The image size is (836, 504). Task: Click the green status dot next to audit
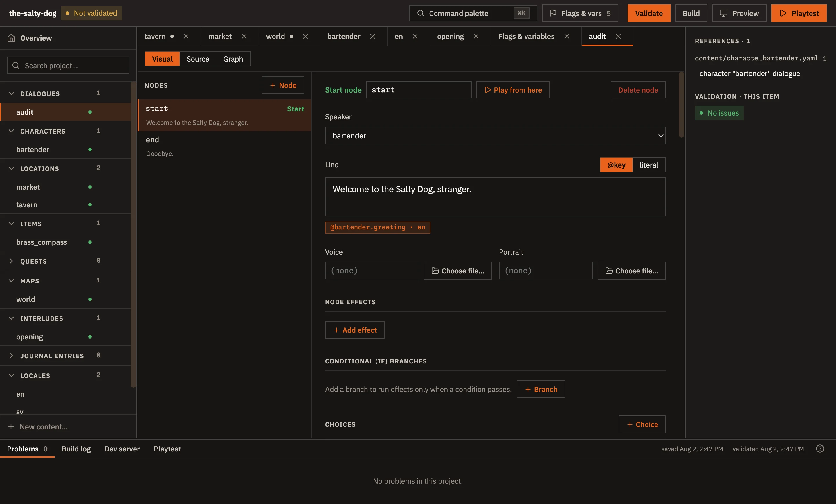pos(90,112)
